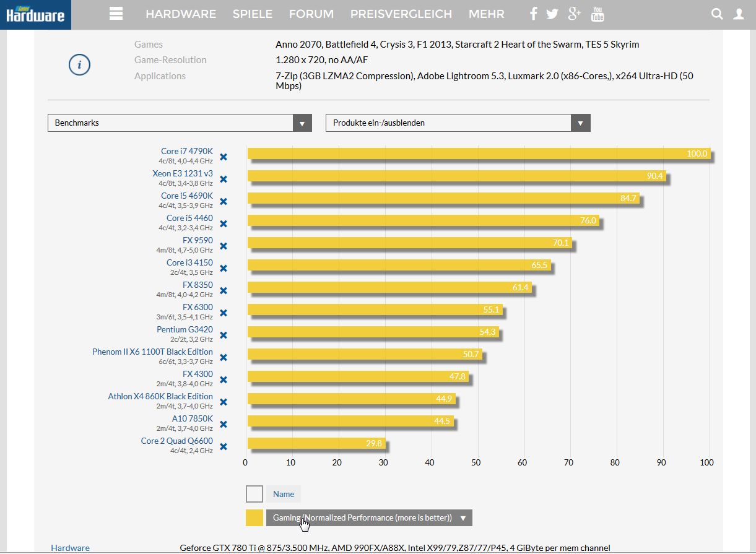Open the MEHR menu
This screenshot has width=756, height=554.
pyautogui.click(x=487, y=14)
